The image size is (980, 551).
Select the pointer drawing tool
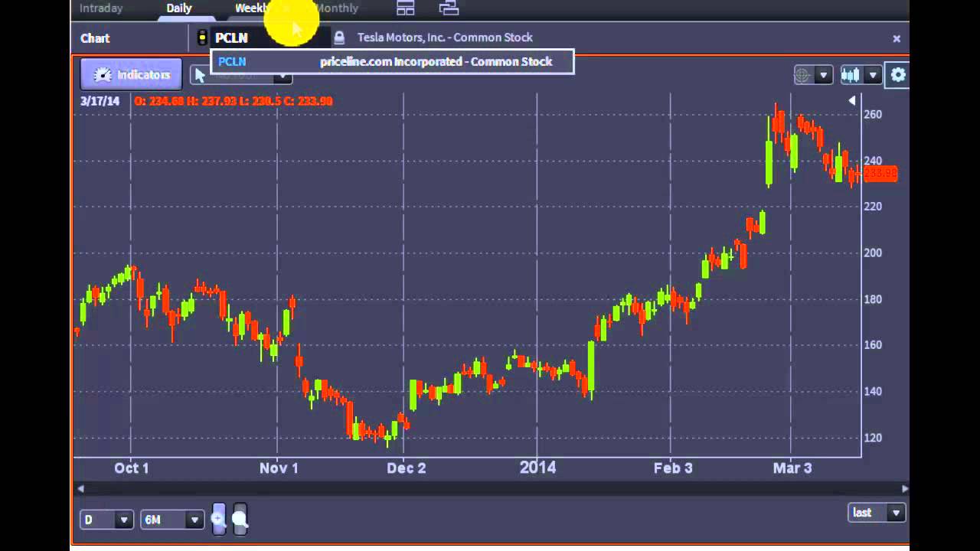201,75
